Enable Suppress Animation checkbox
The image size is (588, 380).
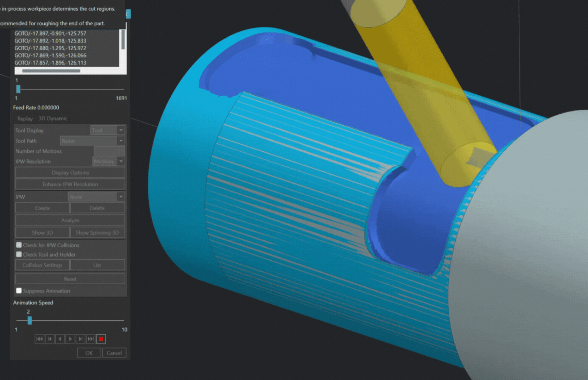coord(19,291)
